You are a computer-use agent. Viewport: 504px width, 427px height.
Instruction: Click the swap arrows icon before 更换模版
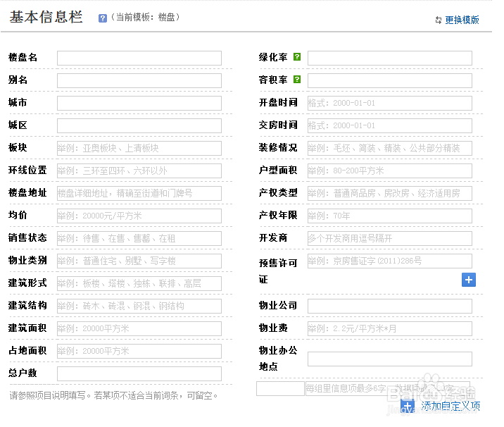439,20
